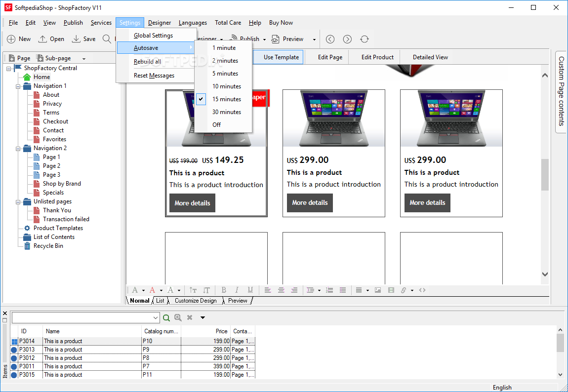This screenshot has width=568, height=392.
Task: Open the Global Settings menu entry
Action: 153,36
